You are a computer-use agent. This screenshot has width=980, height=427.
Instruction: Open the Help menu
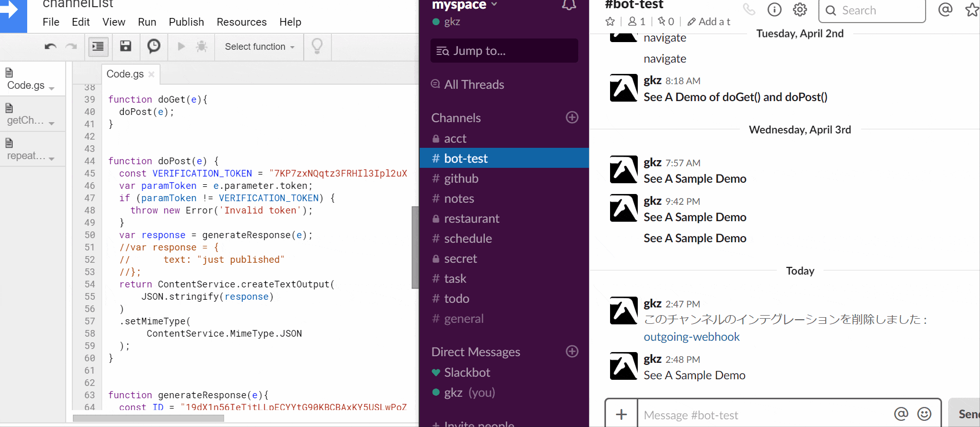coord(290,22)
